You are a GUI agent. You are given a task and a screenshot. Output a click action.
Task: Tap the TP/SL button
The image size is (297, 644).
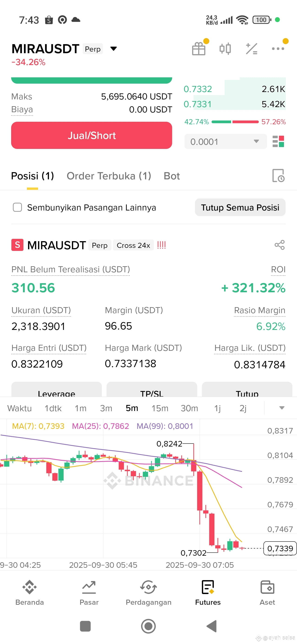pos(152,390)
